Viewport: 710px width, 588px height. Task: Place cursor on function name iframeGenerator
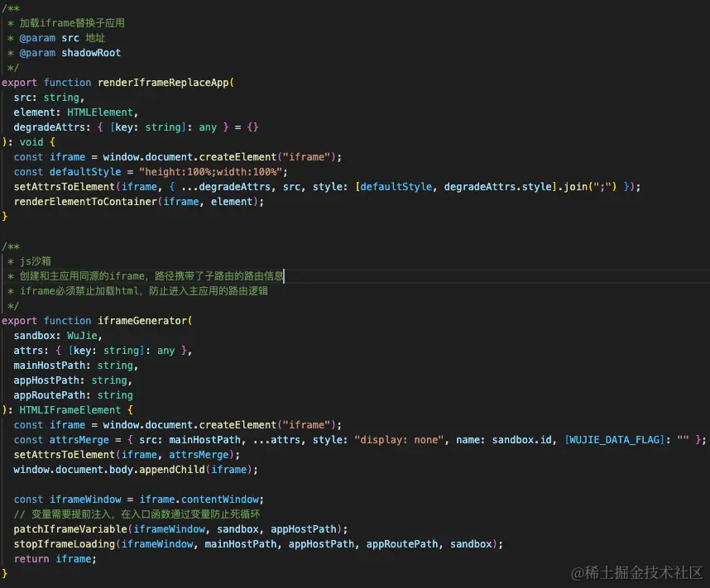(142, 321)
